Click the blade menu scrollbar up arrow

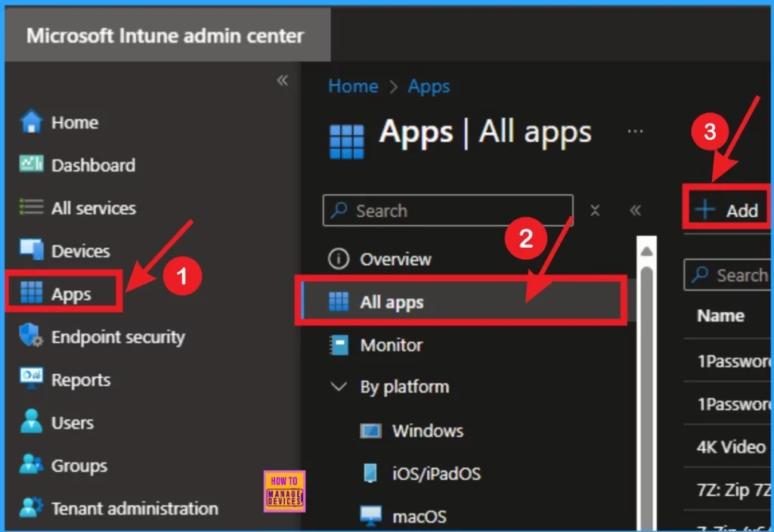pyautogui.click(x=646, y=251)
